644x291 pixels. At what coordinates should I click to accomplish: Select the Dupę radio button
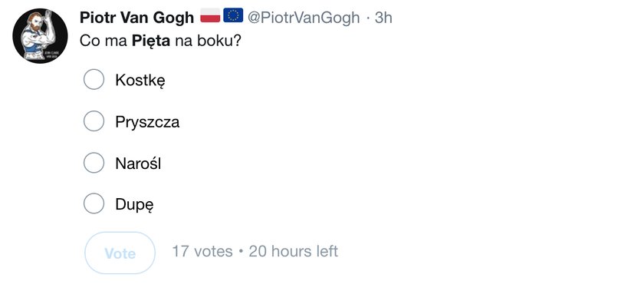coord(94,203)
